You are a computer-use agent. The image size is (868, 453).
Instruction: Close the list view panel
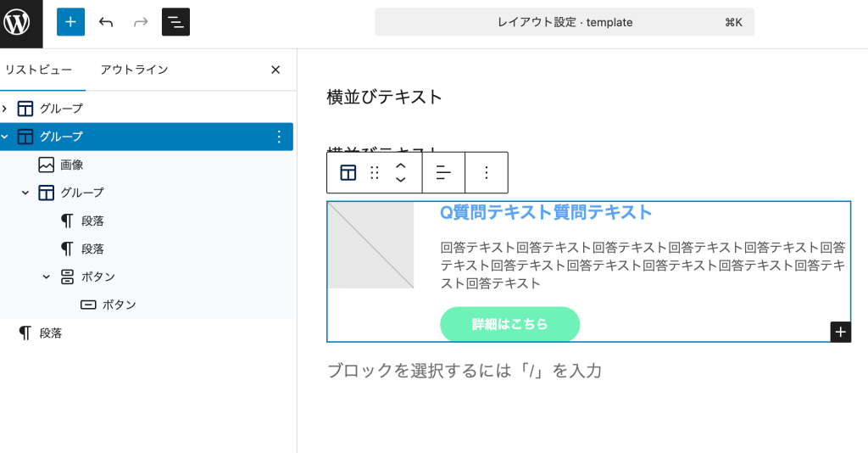[275, 70]
